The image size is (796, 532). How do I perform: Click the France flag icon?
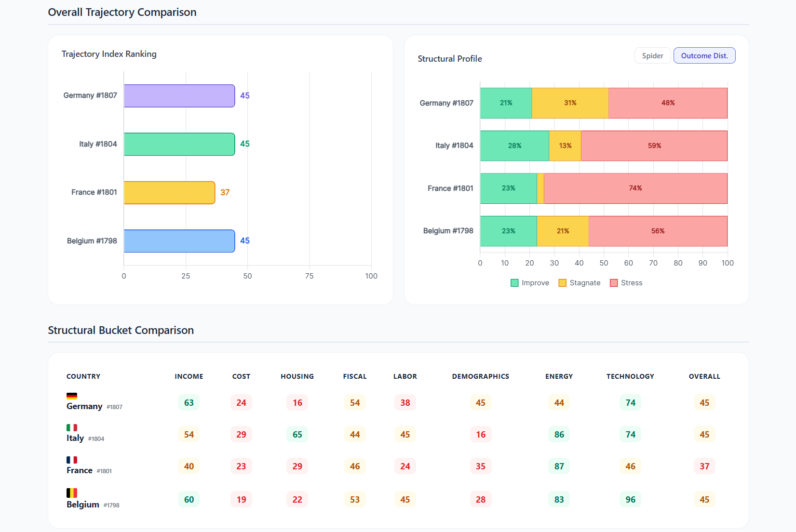click(72, 460)
